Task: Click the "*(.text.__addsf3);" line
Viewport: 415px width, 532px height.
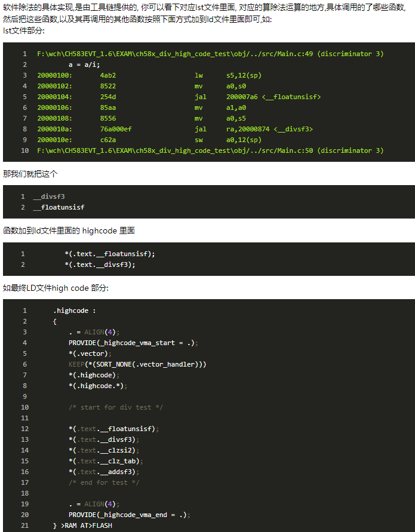Action: [x=107, y=472]
